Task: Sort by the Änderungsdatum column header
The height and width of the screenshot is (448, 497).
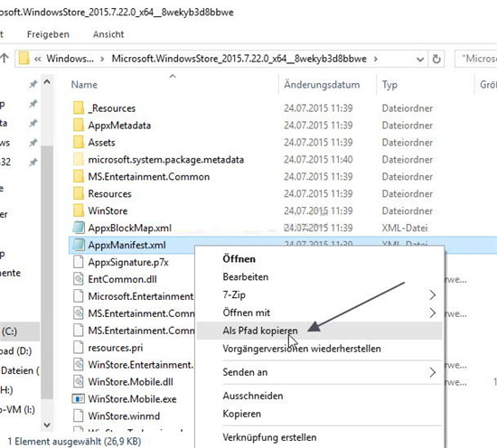Action: pos(322,85)
